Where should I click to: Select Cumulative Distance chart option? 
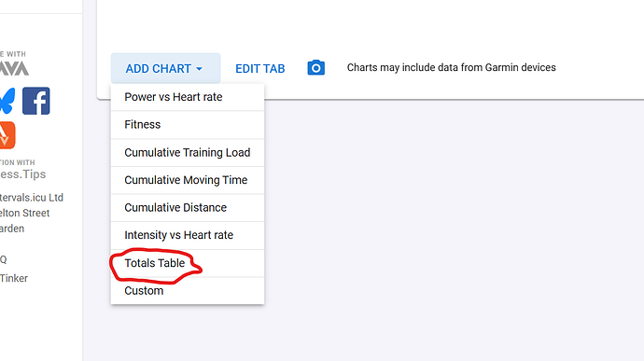188,208
